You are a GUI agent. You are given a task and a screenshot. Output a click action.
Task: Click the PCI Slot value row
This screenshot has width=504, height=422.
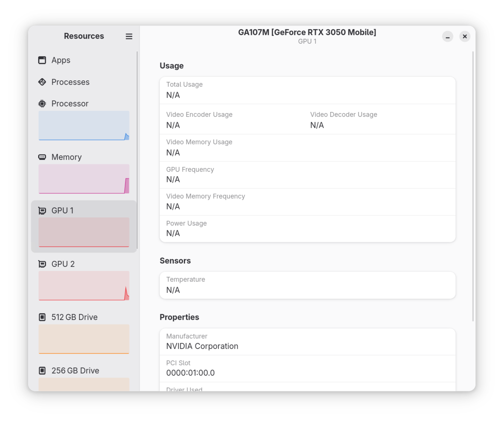(307, 369)
